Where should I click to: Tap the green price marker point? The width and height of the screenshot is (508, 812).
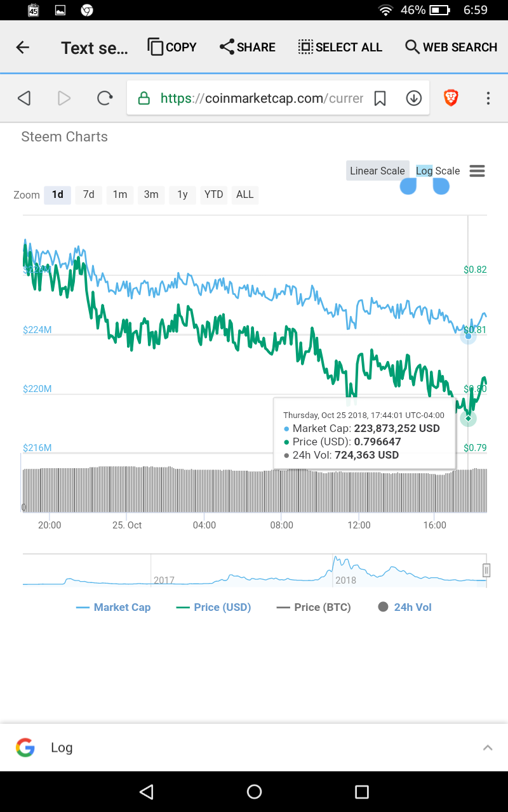468,418
